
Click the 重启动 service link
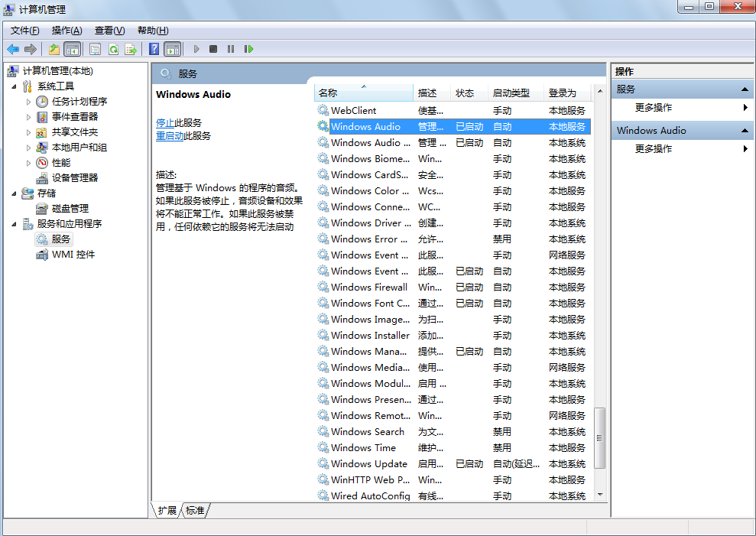coord(170,135)
